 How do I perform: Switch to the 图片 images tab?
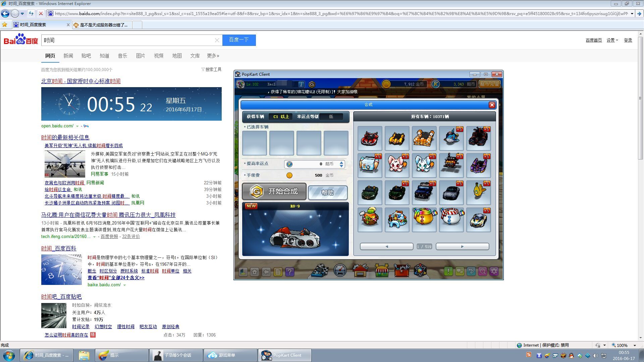point(141,56)
